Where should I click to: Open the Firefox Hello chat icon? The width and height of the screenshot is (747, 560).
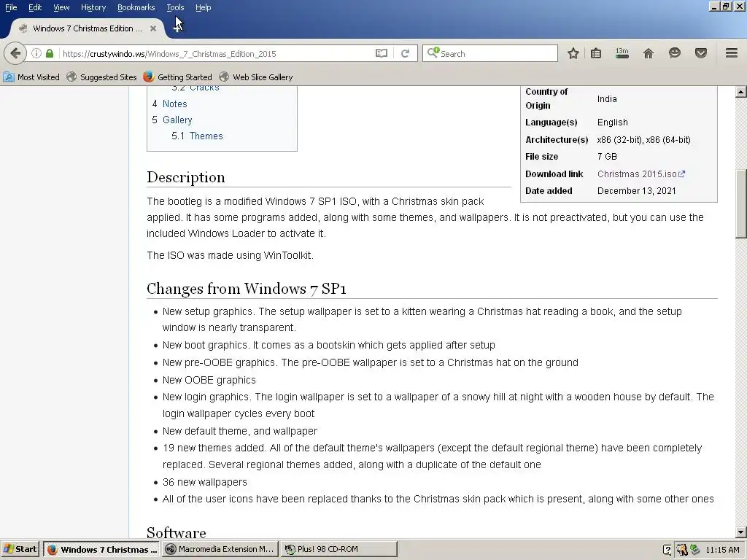click(x=674, y=52)
